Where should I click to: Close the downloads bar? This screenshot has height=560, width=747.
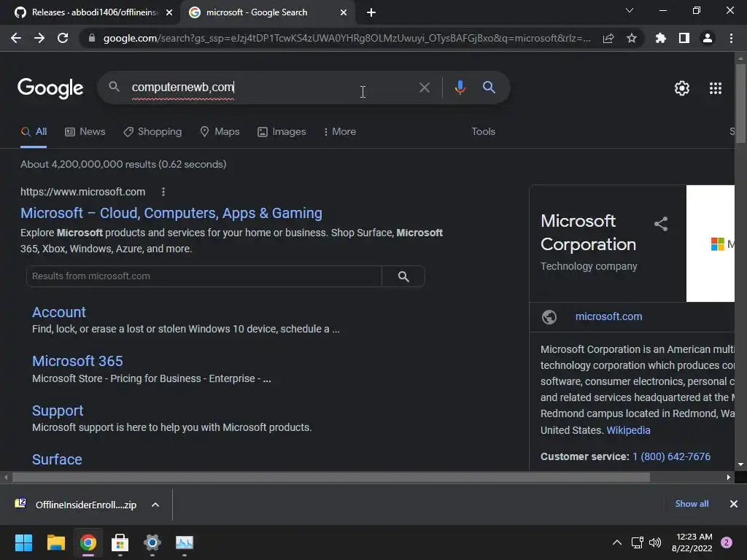(x=734, y=504)
